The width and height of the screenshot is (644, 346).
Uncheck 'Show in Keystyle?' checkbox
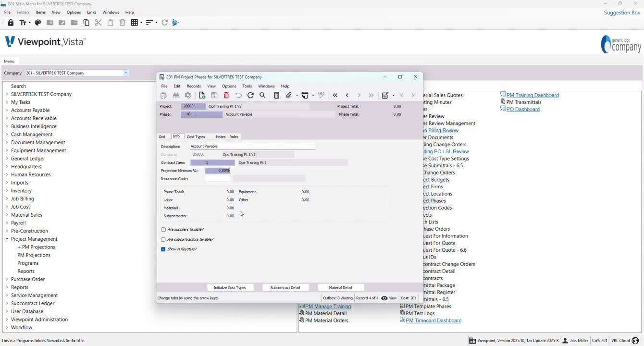[x=163, y=249]
